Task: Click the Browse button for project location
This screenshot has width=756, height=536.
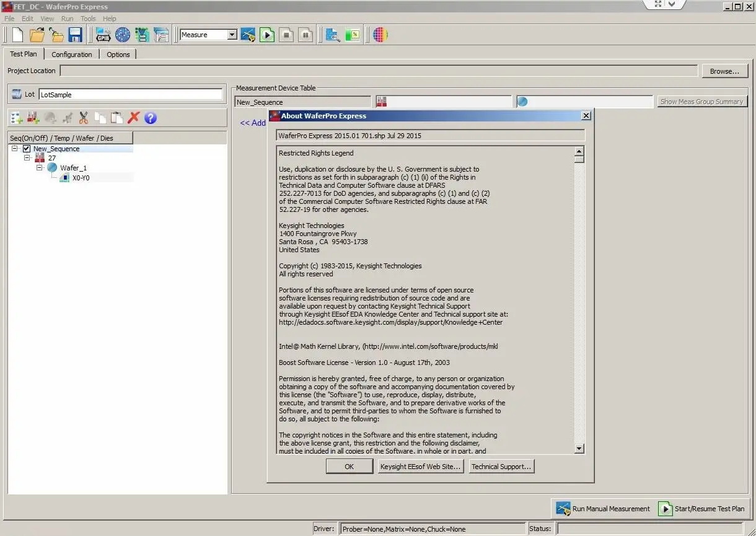Action: [724, 71]
